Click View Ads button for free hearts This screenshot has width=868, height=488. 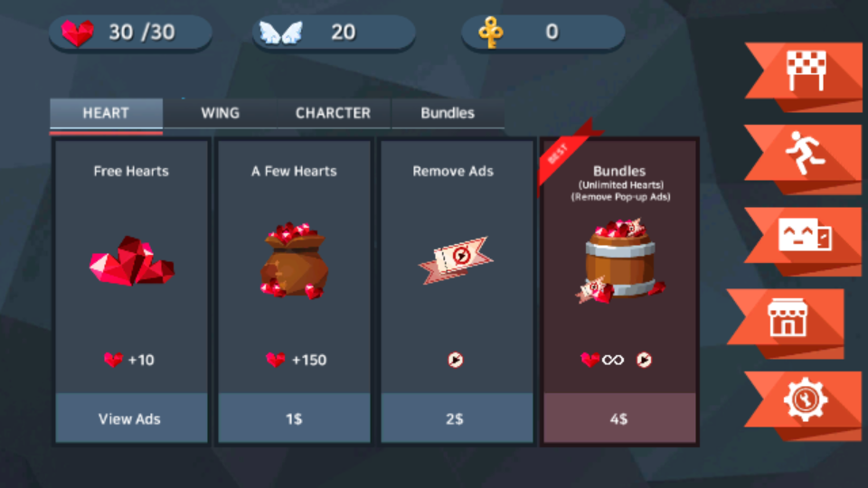coord(131,418)
